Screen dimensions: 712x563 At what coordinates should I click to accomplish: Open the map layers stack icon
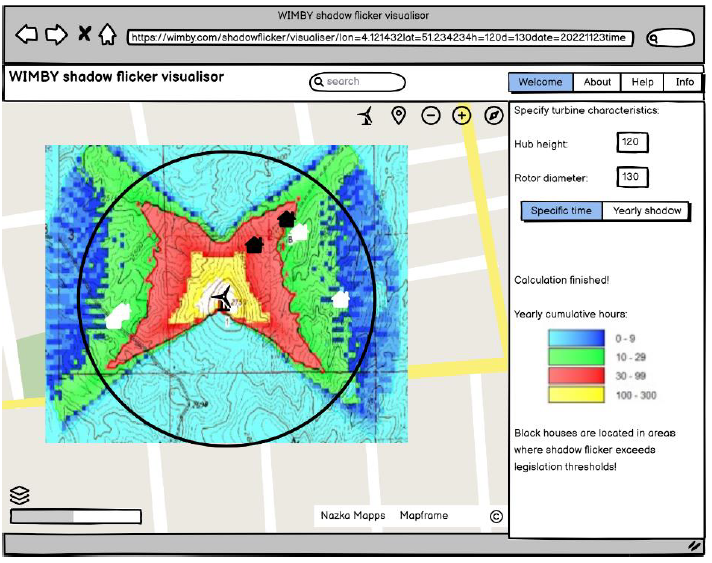click(18, 495)
